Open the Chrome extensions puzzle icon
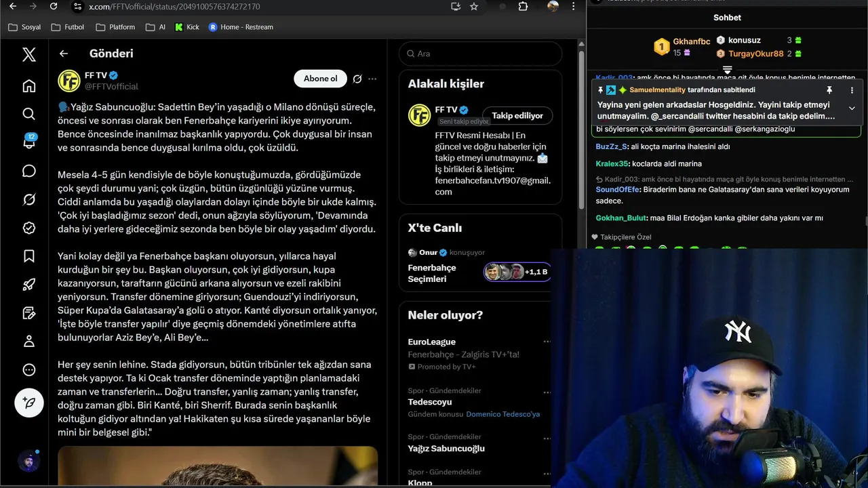 click(523, 6)
